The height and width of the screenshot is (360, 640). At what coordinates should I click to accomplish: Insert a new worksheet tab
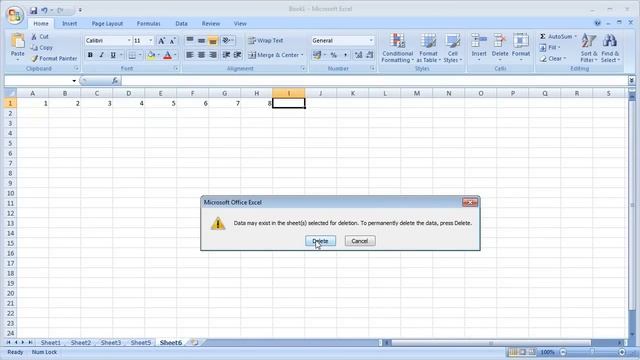coord(194,342)
